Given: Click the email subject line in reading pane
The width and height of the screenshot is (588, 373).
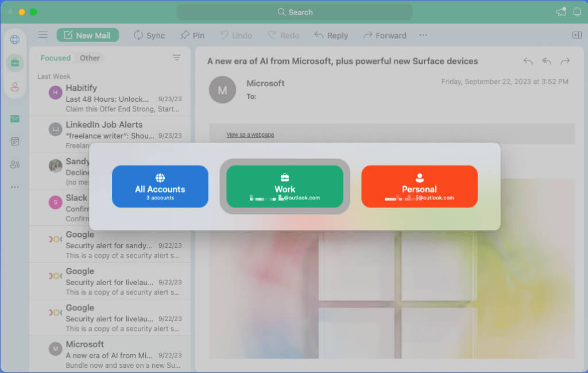Looking at the screenshot, I should point(342,61).
